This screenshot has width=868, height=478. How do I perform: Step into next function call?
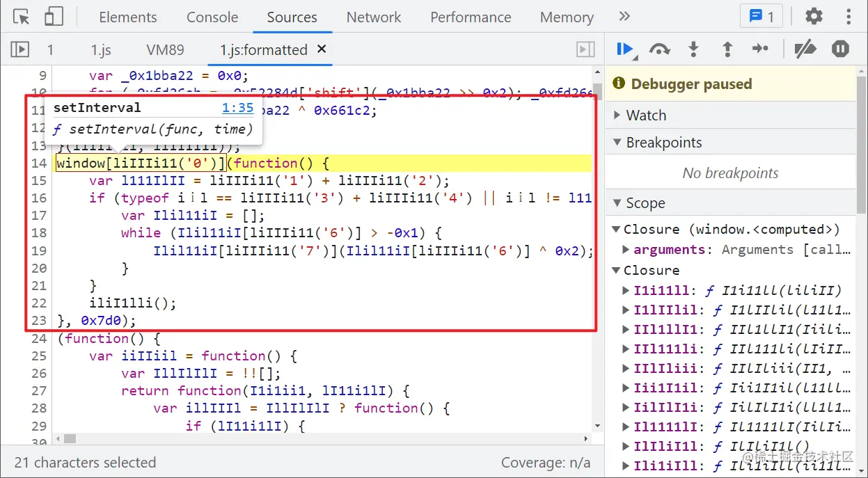pyautogui.click(x=693, y=49)
